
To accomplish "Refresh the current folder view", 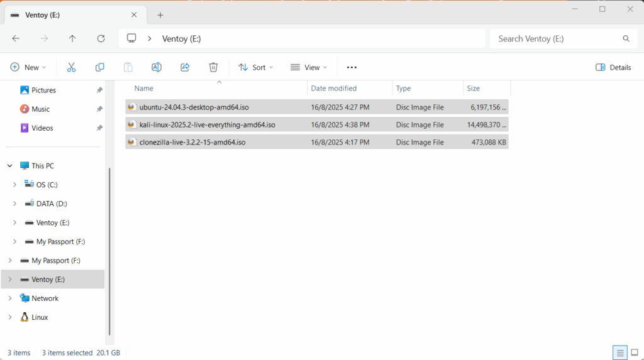I will 101,38.
